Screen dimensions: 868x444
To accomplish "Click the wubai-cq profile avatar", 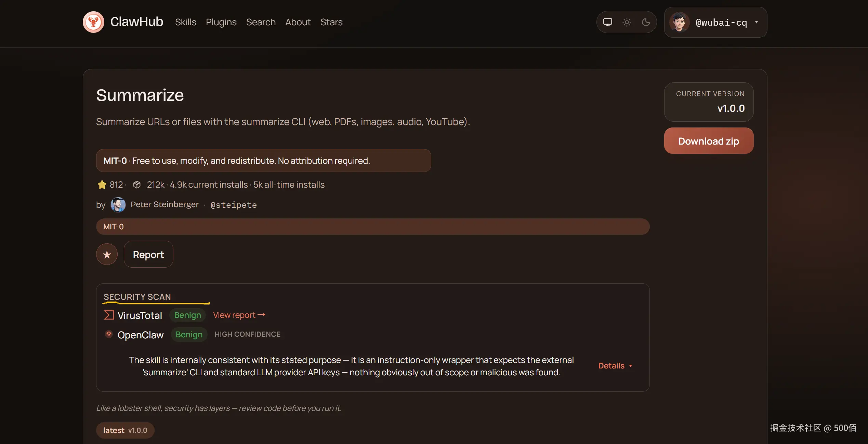I will point(679,22).
